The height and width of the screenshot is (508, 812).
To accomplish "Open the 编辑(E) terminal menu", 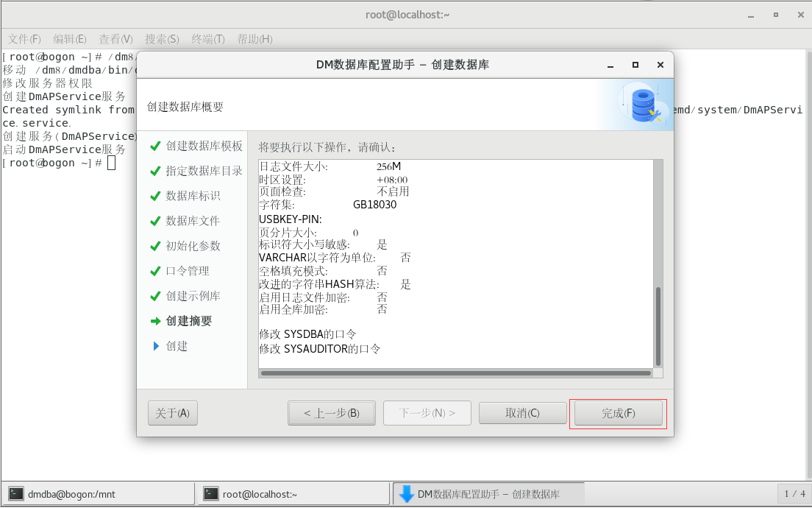I will tap(69, 39).
